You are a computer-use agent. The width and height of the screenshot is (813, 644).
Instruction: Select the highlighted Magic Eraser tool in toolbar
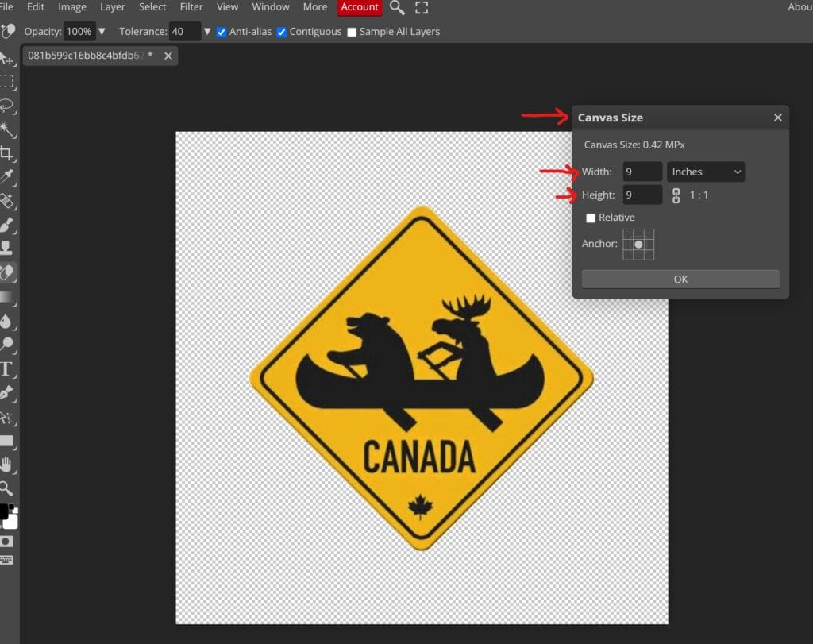(6, 272)
